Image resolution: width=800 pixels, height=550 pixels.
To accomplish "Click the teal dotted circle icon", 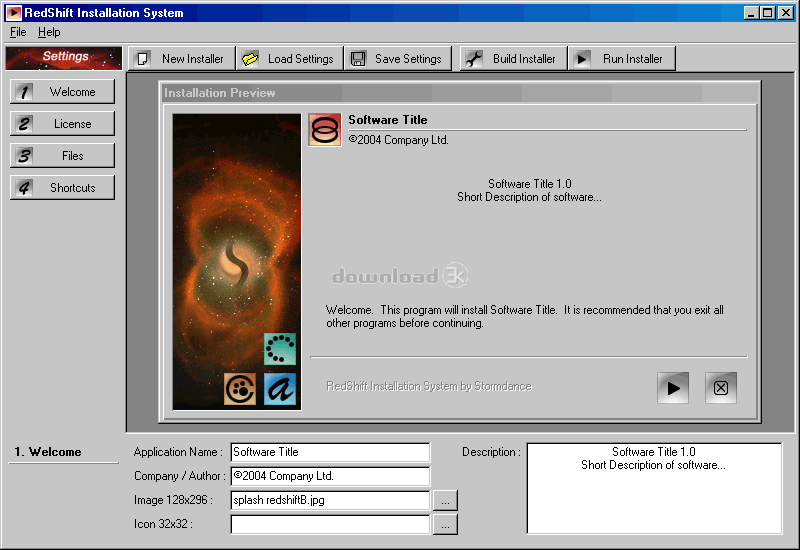I will [x=280, y=349].
